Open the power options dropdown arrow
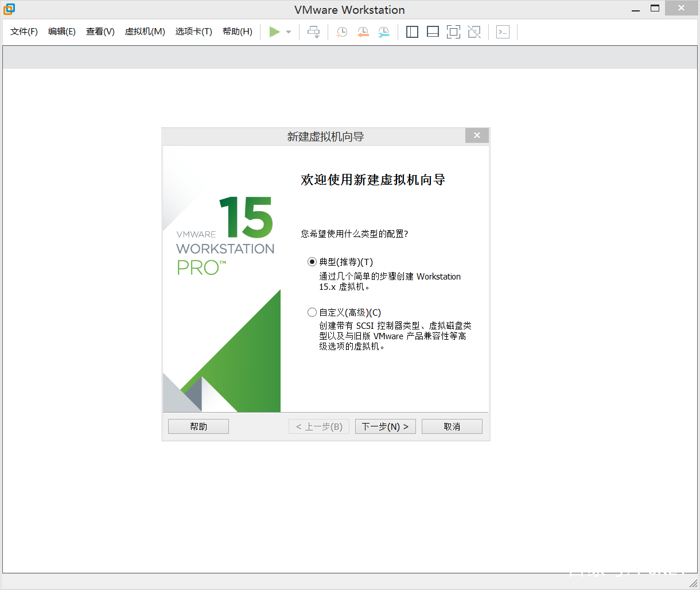This screenshot has width=700, height=590. pyautogui.click(x=289, y=32)
